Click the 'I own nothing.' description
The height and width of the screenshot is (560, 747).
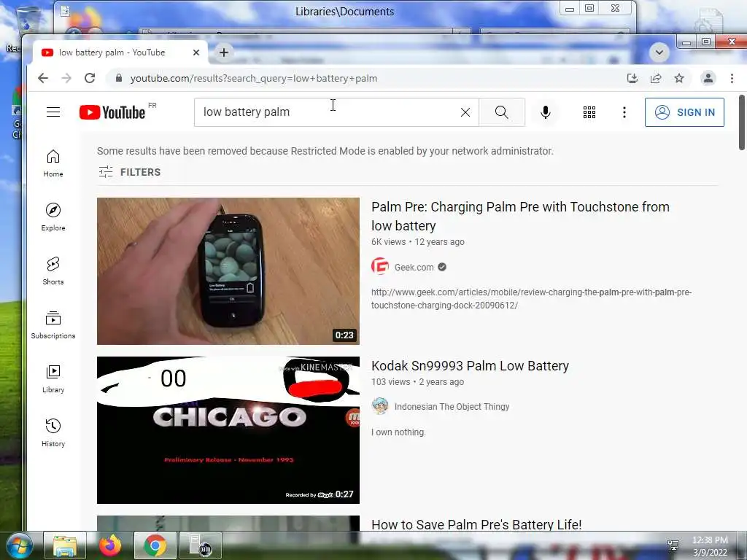coord(398,432)
